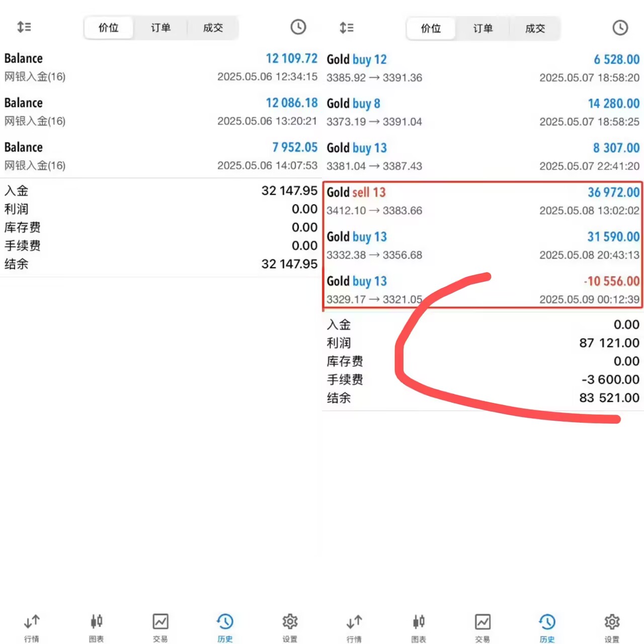Open losing Gold buy 13 trade -10 556.00

(482, 290)
